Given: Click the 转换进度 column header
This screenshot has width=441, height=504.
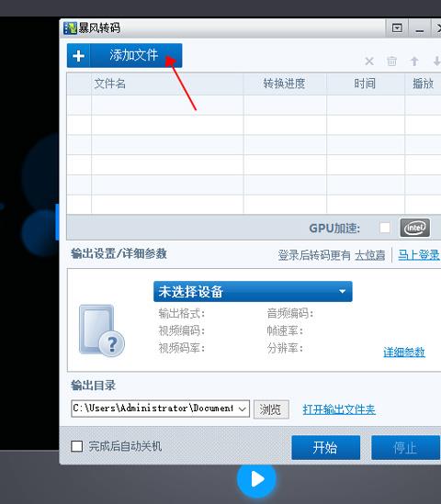Looking at the screenshot, I should click(x=285, y=84).
